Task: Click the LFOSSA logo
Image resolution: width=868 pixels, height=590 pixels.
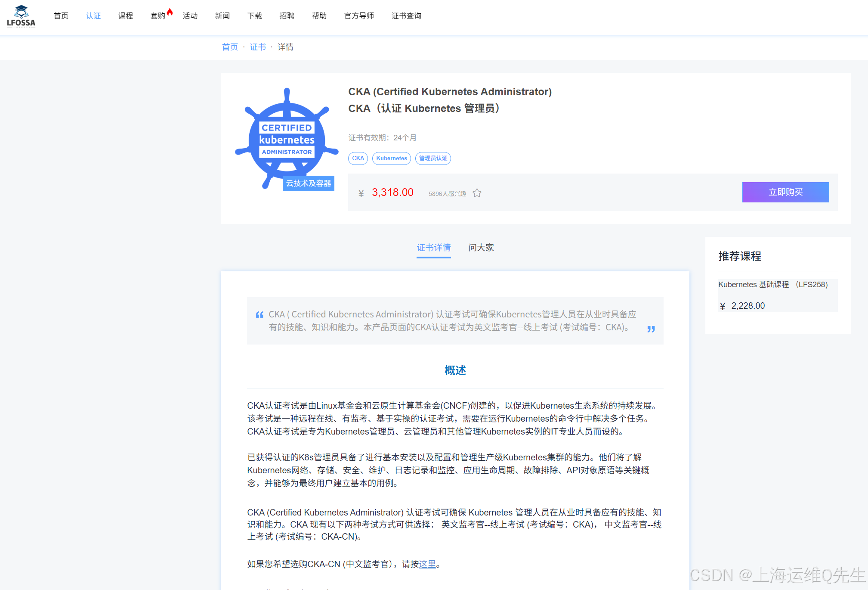Action: pyautogui.click(x=21, y=16)
